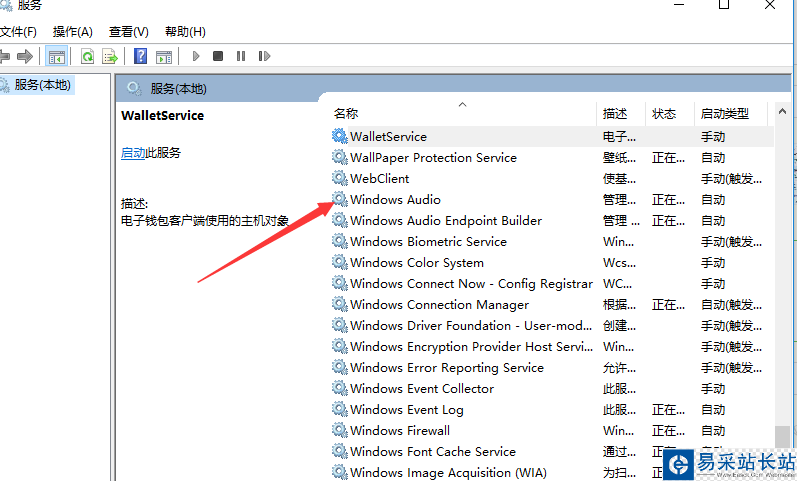Image resolution: width=797 pixels, height=481 pixels.
Task: Click gear icon beside WallPaper Protection Service
Action: click(340, 157)
